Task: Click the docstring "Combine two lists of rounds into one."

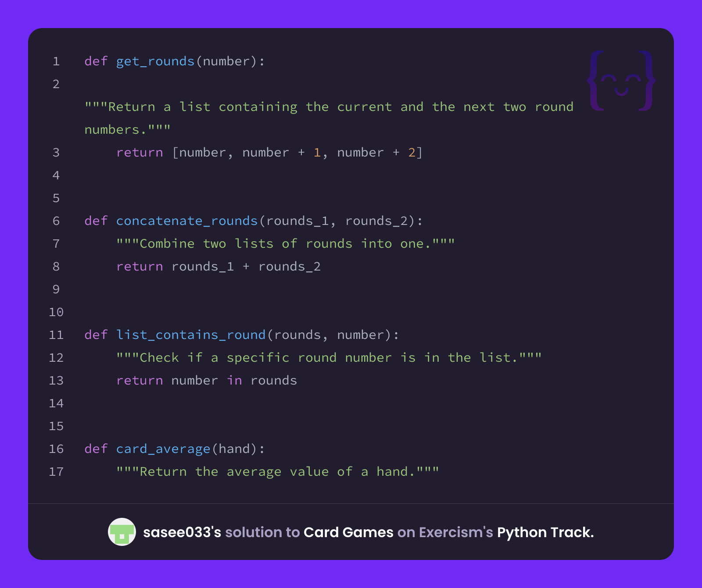Action: [286, 244]
